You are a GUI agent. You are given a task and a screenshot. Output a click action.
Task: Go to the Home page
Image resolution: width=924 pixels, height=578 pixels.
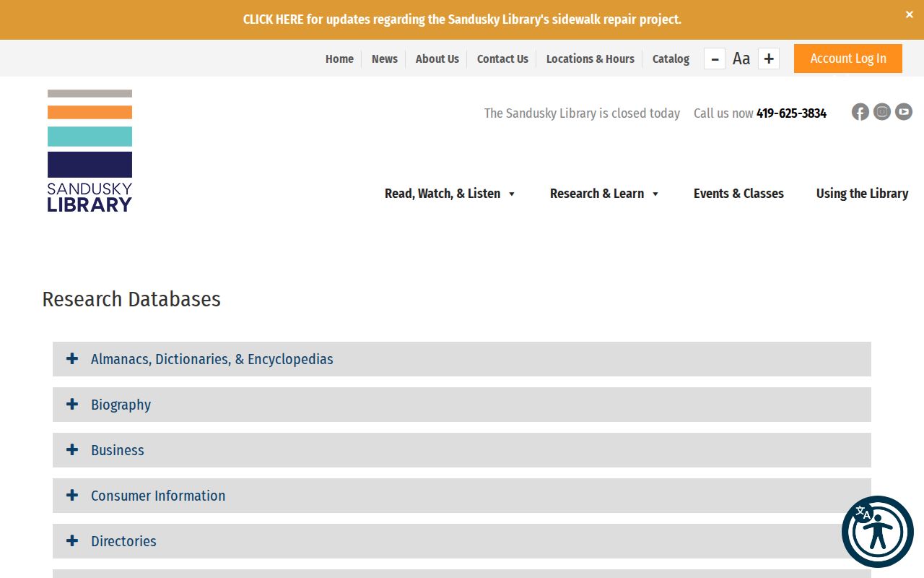339,59
